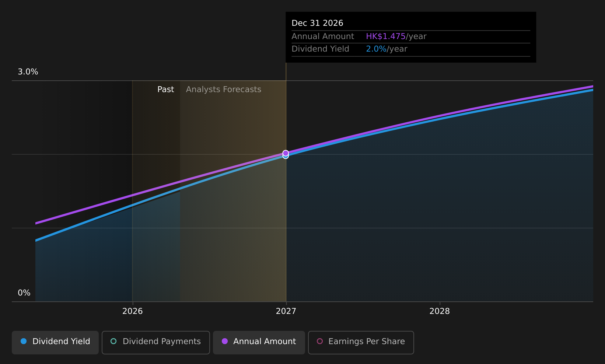Click the Dec 31 2026 tooltip date
605x364 pixels.
click(317, 23)
